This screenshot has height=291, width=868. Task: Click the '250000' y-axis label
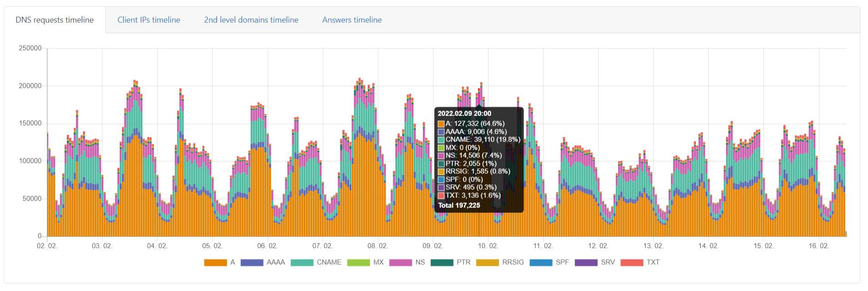pos(30,48)
